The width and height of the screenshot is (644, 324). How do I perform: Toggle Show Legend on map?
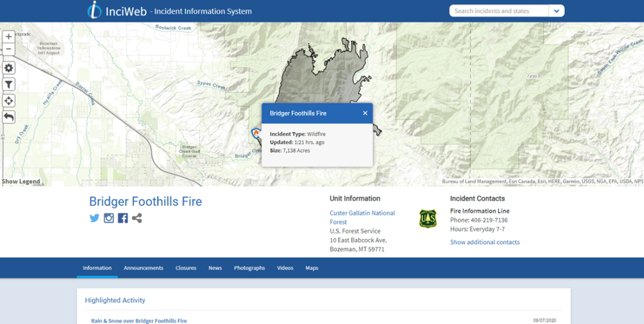click(21, 182)
